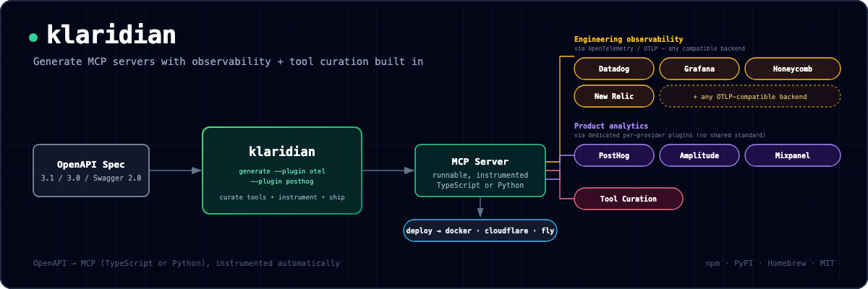The width and height of the screenshot is (868, 289).
Task: Click 'TypeScript or Python' in MCP Server box
Action: [480, 186]
